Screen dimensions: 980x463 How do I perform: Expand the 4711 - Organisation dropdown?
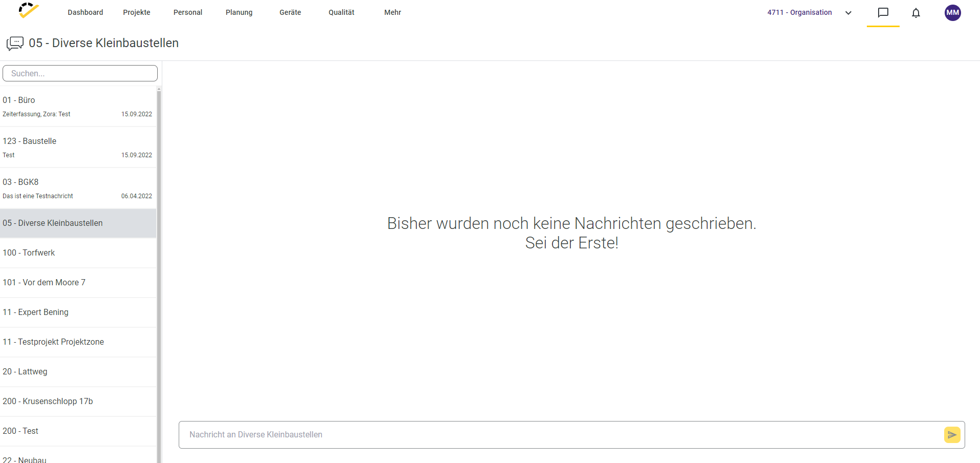[x=848, y=13]
